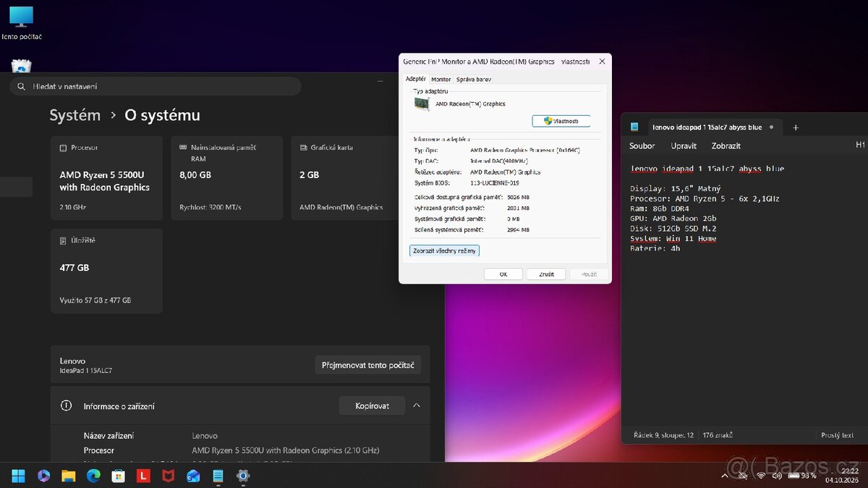Open the Soubor menu in Notepad

[x=642, y=146]
